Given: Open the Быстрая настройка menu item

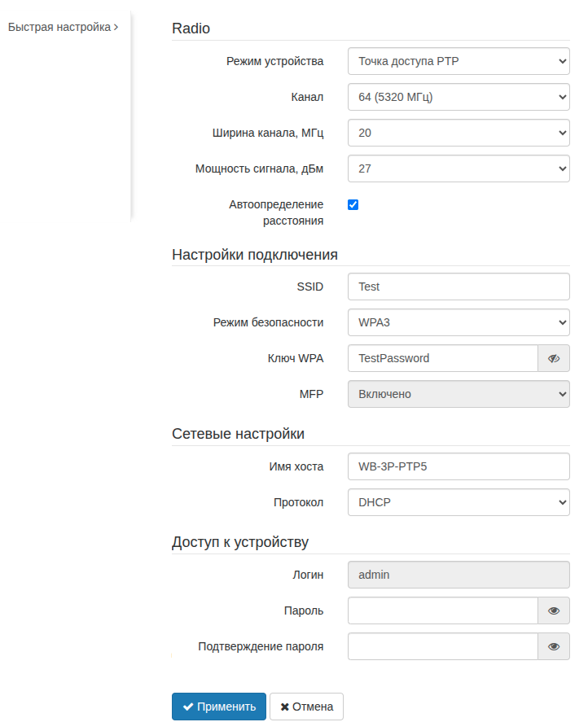Looking at the screenshot, I should [x=63, y=27].
